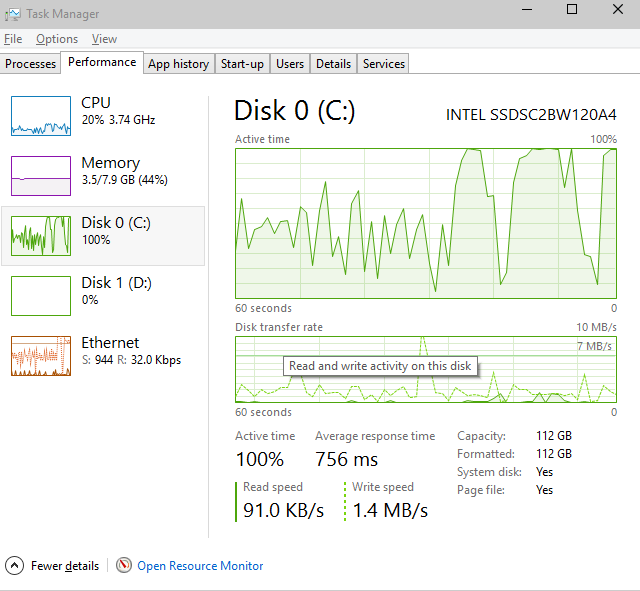
Task: Click the 1.4 MB/s write speed value
Action: click(x=390, y=510)
